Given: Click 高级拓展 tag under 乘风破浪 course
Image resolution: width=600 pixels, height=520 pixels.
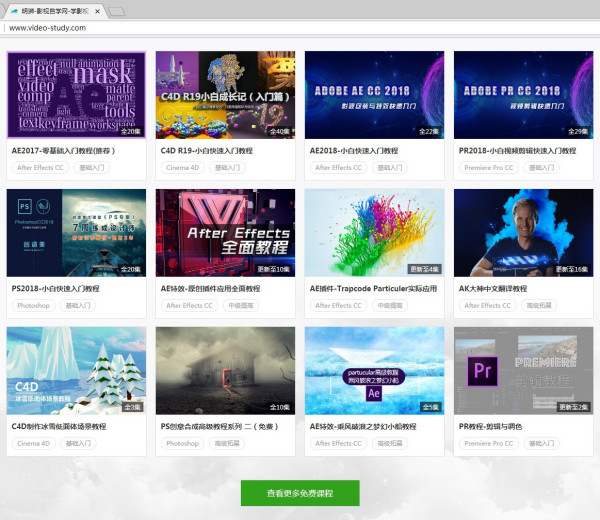Looking at the screenshot, I should coord(390,443).
